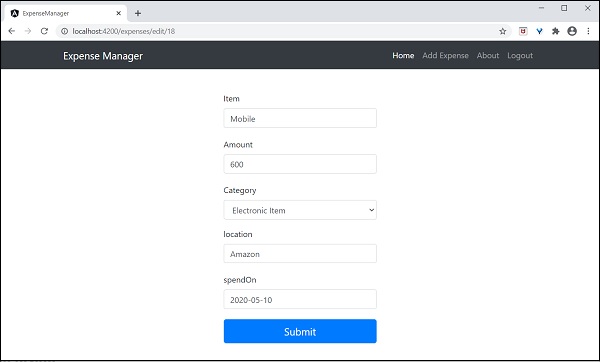Open the Chrome three-dot menu
Viewport: 600px width, 362px height.
(x=589, y=31)
